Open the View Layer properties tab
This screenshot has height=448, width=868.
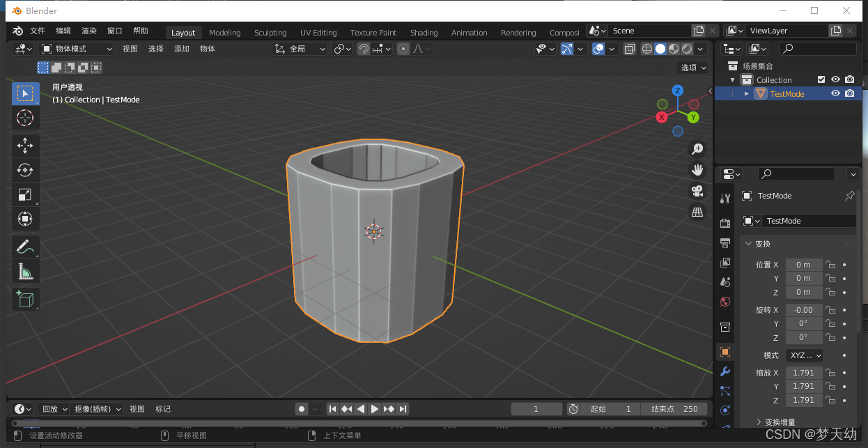(725, 263)
